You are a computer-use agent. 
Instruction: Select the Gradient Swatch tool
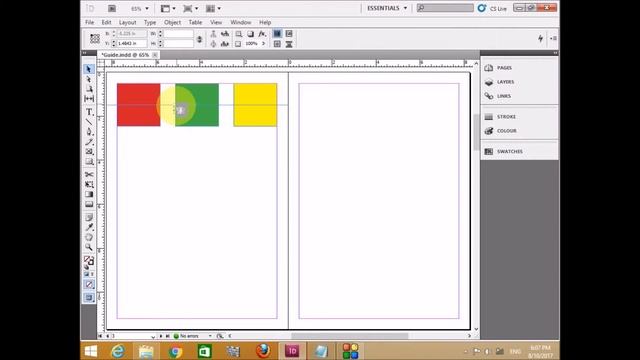tap(89, 194)
